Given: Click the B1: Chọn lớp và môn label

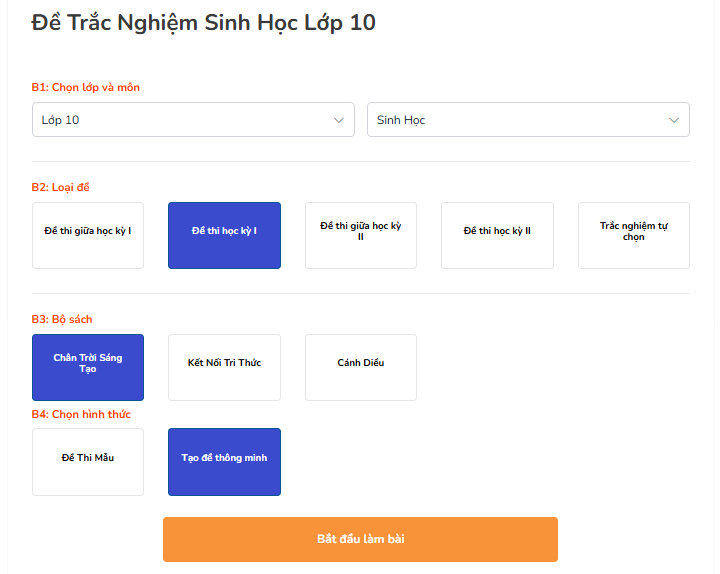Looking at the screenshot, I should coord(85,87).
